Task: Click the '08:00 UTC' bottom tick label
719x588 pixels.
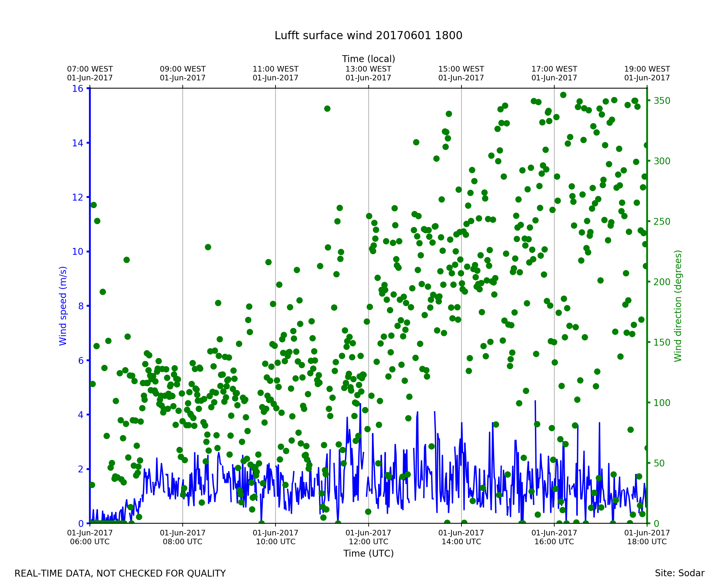Action: [x=183, y=542]
